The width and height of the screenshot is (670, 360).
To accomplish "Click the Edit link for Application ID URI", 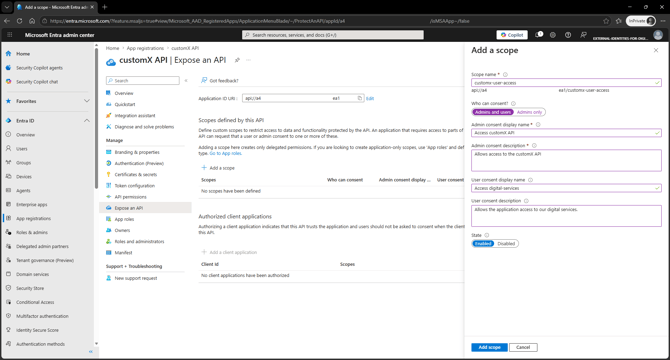I will click(370, 99).
